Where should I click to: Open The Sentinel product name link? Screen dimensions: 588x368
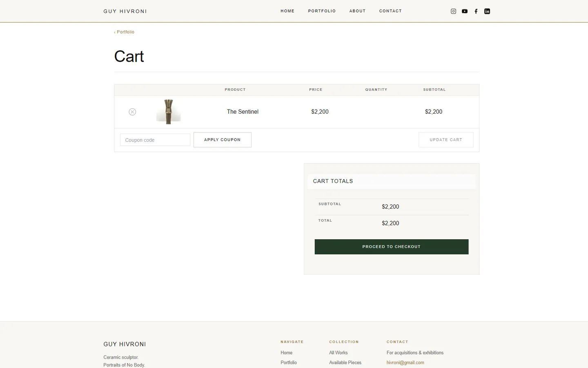pos(243,112)
